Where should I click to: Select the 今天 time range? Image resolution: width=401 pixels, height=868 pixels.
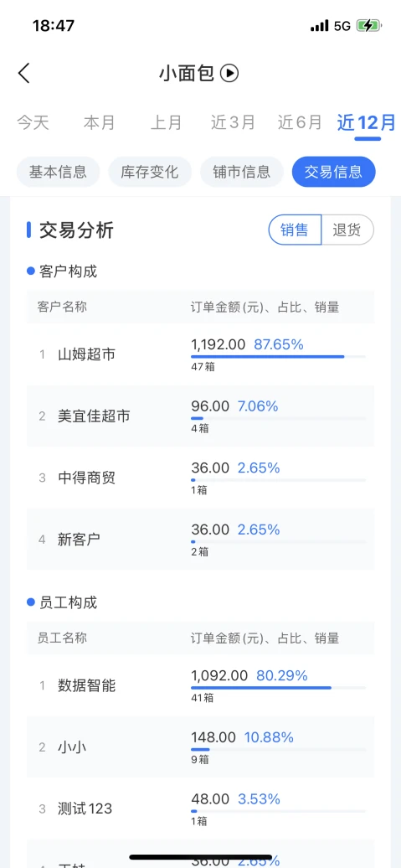(x=33, y=122)
